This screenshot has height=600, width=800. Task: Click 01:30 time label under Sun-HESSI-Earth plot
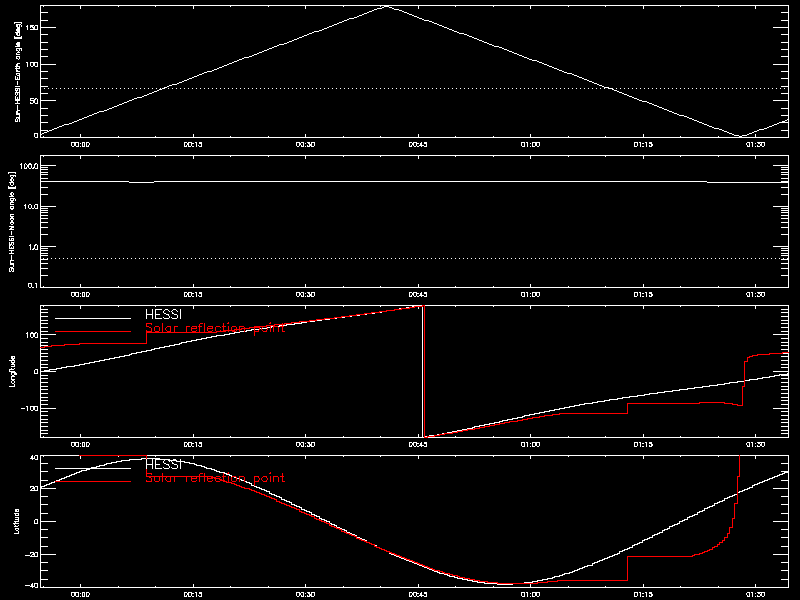(x=756, y=144)
